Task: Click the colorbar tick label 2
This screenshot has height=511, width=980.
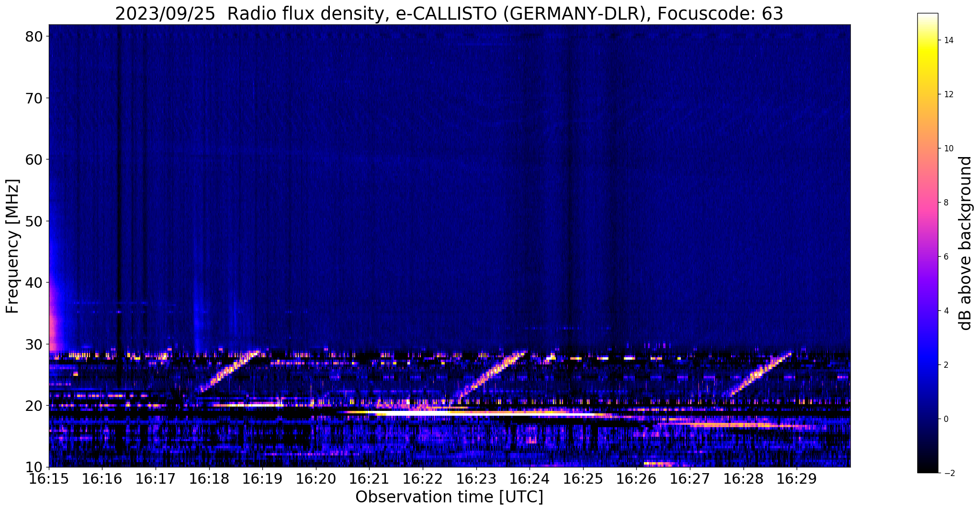Action: pyautogui.click(x=946, y=365)
